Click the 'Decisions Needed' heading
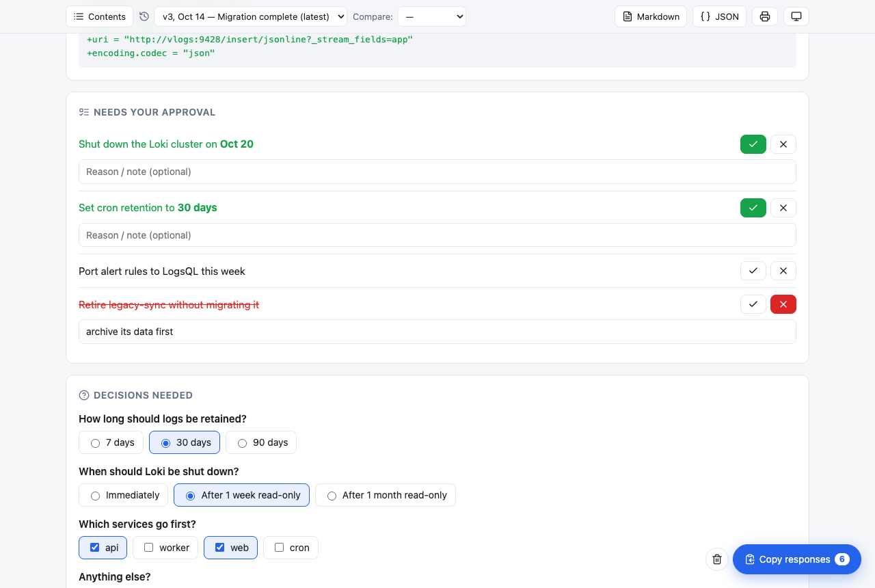This screenshot has height=588, width=875. (x=143, y=395)
